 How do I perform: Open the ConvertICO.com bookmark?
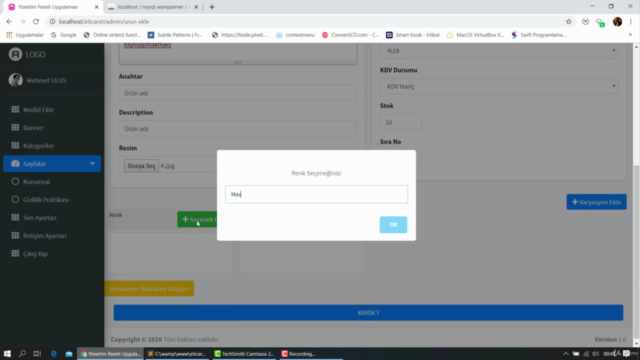[351, 35]
